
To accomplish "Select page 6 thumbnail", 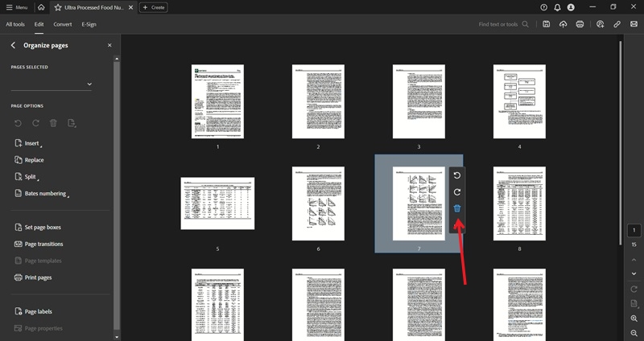I will pos(318,203).
